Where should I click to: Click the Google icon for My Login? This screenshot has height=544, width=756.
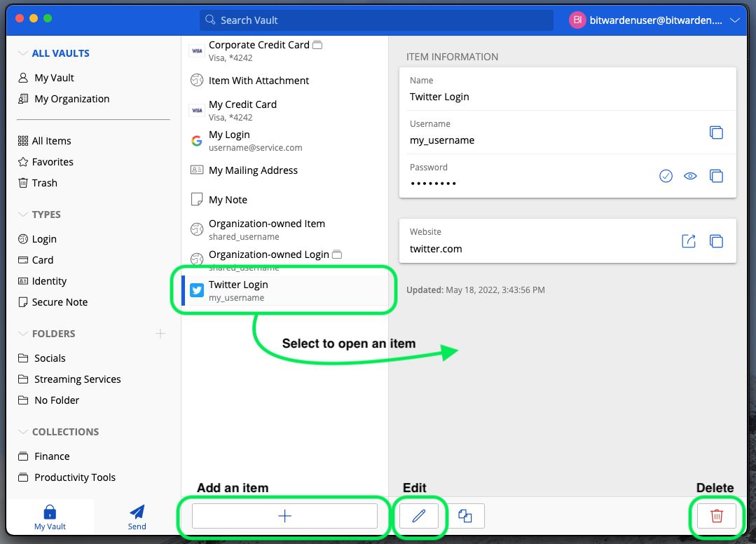click(197, 141)
